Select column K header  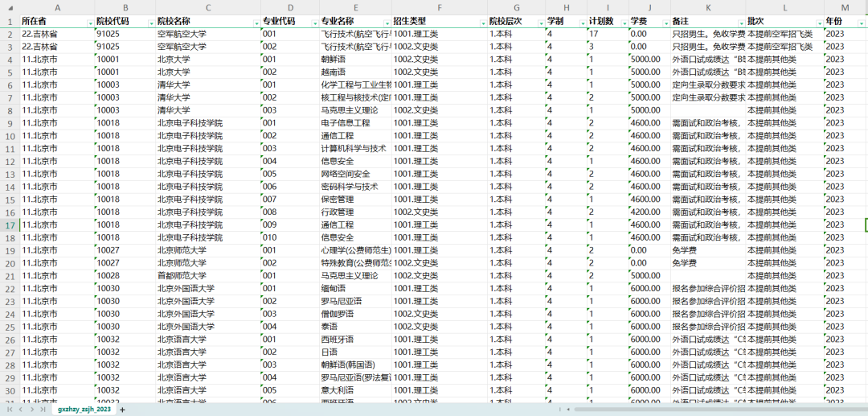click(708, 7)
